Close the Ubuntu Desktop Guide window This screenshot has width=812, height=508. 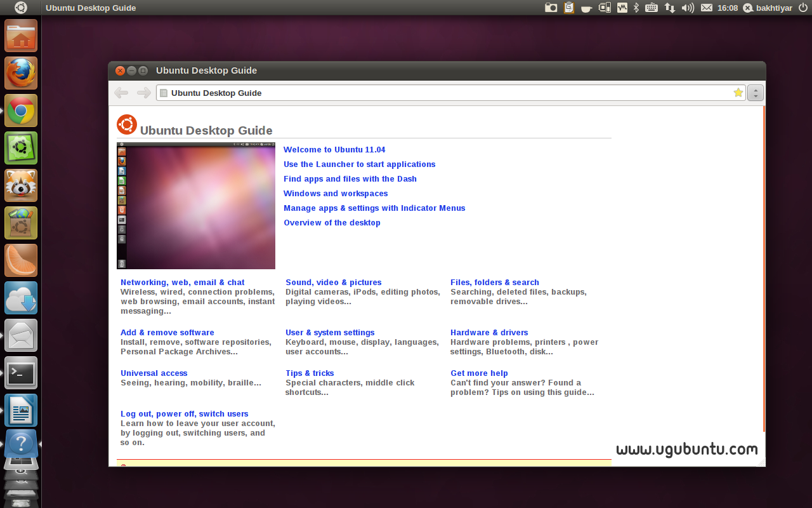[120, 70]
